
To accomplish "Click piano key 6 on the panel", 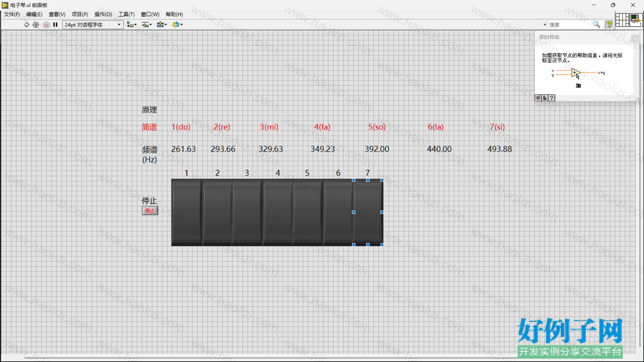I will coord(338,212).
